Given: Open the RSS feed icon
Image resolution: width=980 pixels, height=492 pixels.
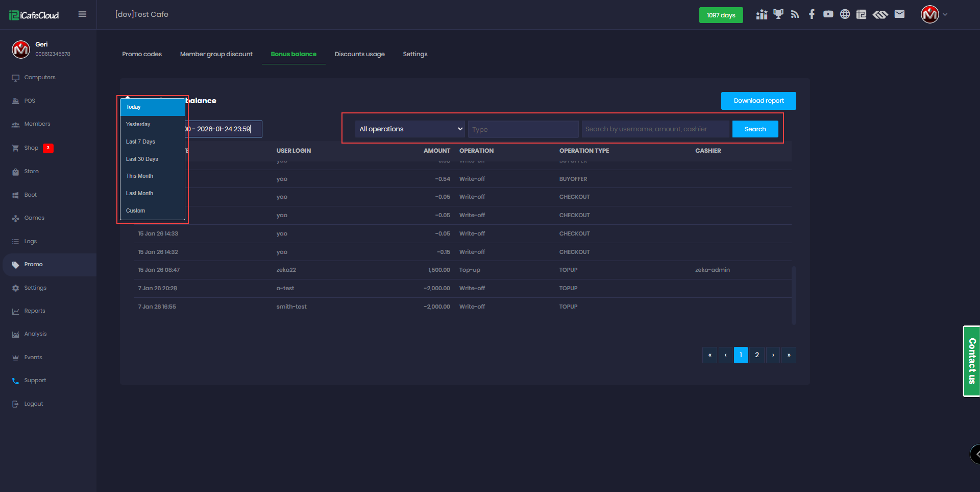Looking at the screenshot, I should pyautogui.click(x=795, y=14).
